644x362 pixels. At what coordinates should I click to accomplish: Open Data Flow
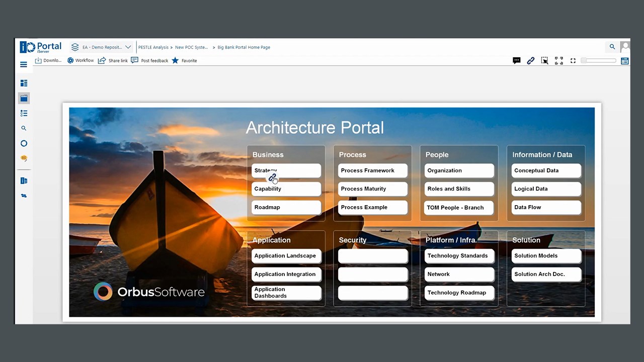pyautogui.click(x=546, y=207)
